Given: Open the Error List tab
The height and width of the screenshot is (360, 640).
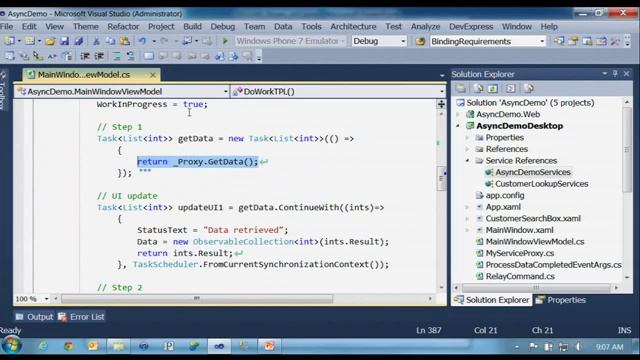Looking at the screenshot, I should click(x=81, y=317).
